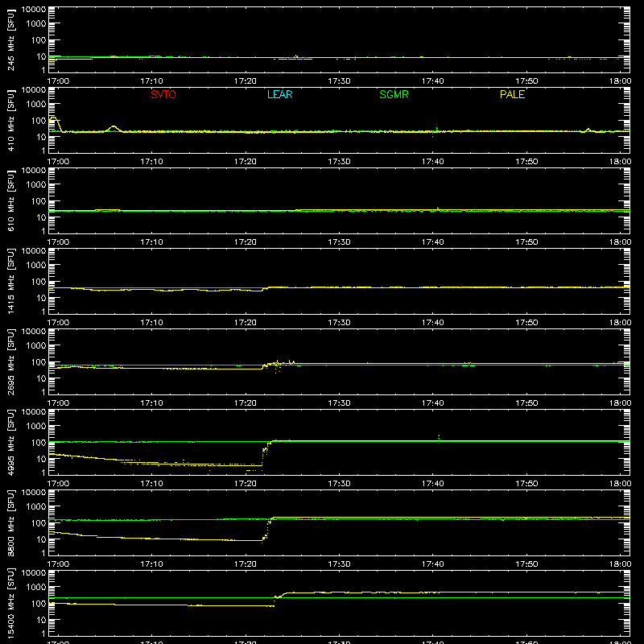Select the '245 MHz [SFU]' y-axis title
The height and width of the screenshot is (644, 644).
coord(10,39)
